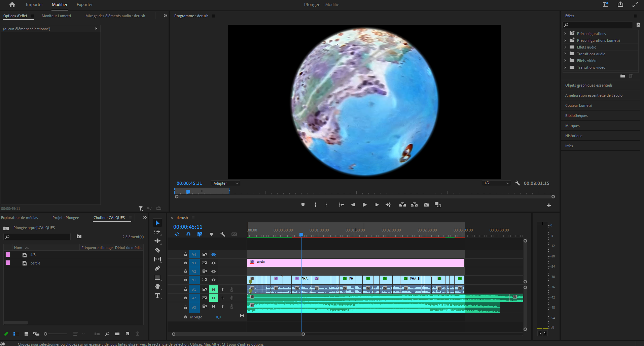
Task: Click the effects search field
Action: click(x=599, y=25)
